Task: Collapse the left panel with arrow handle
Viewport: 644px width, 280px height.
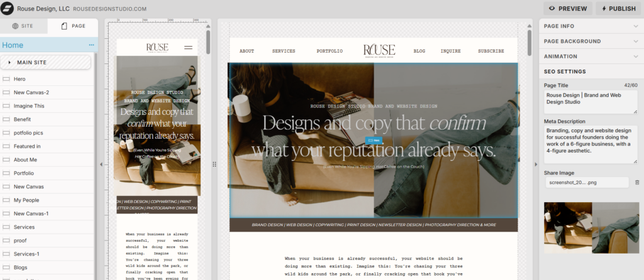Action: pyautogui.click(x=101, y=164)
